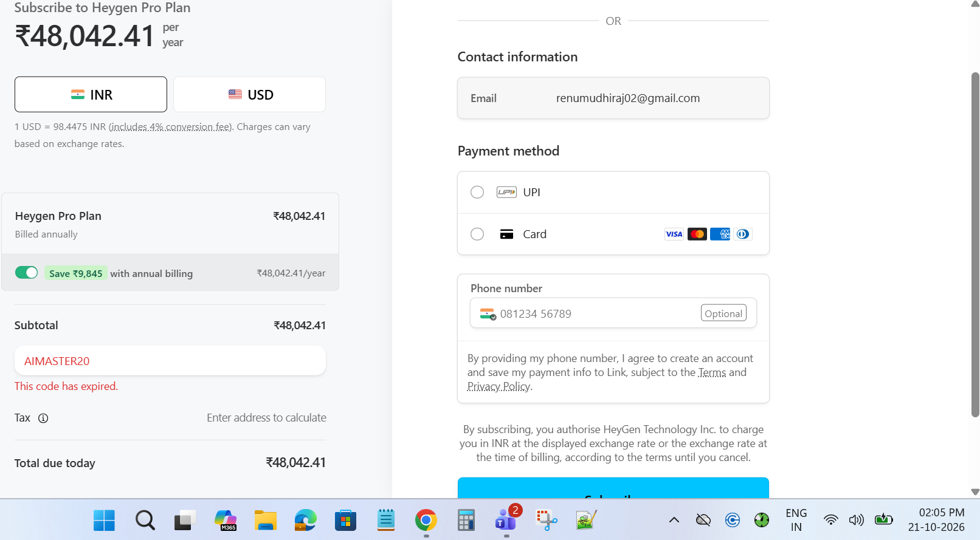Open Google Chrome from the taskbar

pyautogui.click(x=426, y=521)
